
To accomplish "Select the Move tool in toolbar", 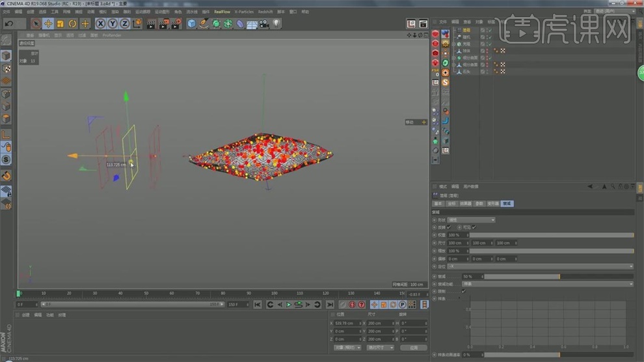I will click(48, 23).
